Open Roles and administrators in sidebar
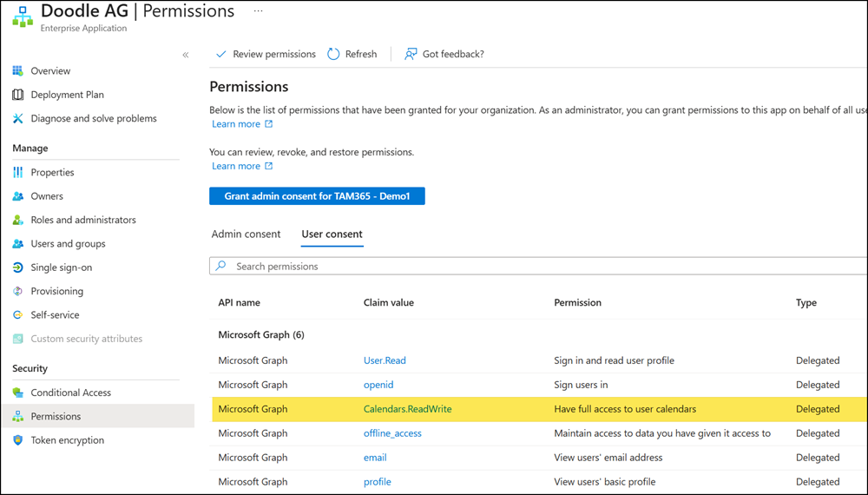 click(83, 221)
